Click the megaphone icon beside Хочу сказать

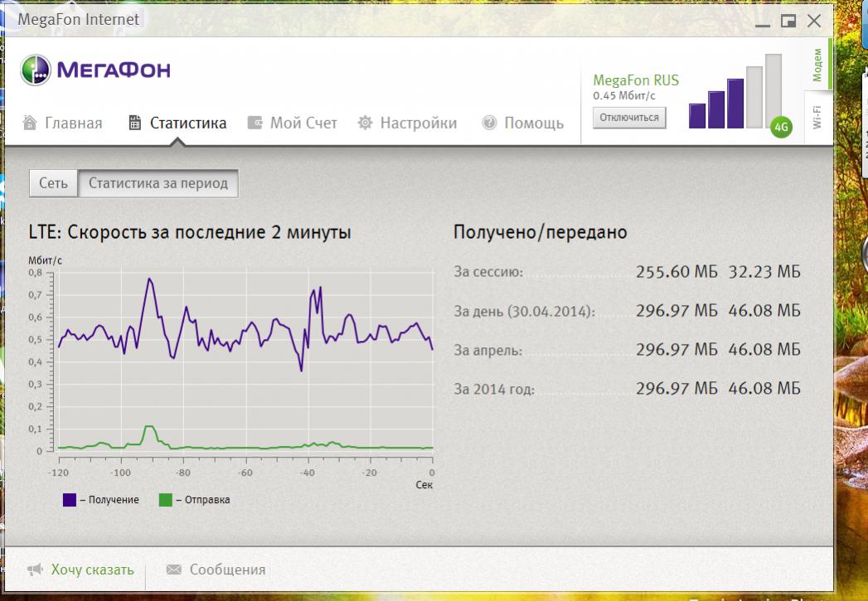(36, 569)
